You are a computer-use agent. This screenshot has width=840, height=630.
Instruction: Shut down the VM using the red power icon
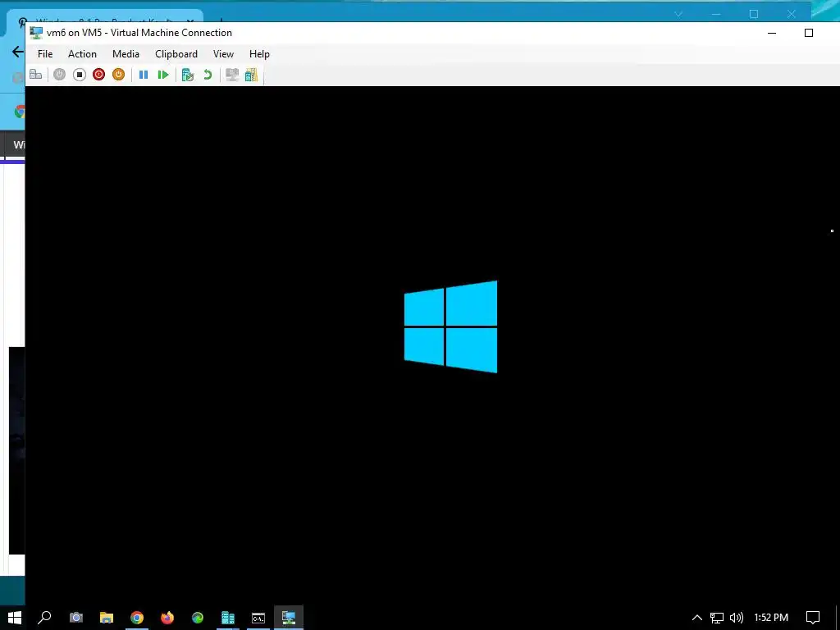98,75
